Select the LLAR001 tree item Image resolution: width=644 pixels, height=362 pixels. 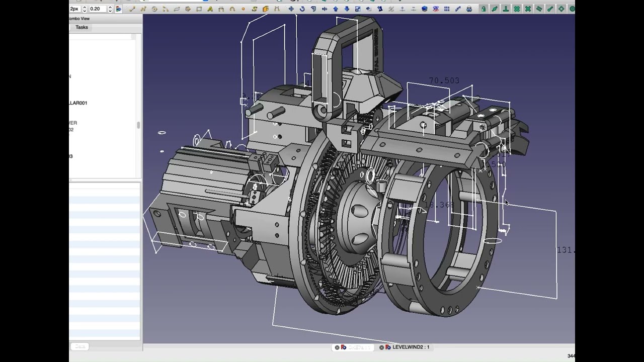point(78,103)
